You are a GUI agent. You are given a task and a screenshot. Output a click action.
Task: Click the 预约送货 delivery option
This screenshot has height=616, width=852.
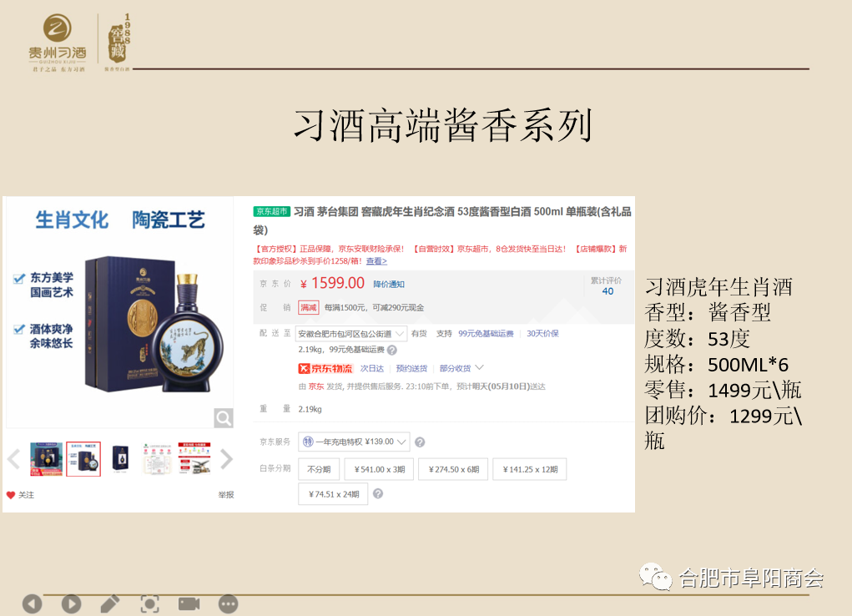click(x=411, y=369)
